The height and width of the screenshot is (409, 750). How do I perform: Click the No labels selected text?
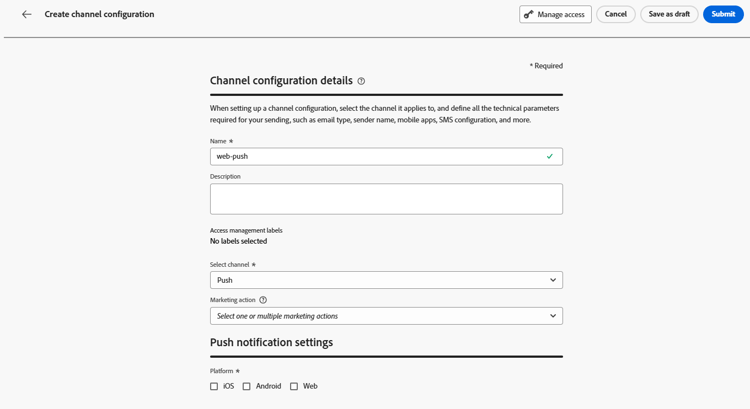point(238,241)
